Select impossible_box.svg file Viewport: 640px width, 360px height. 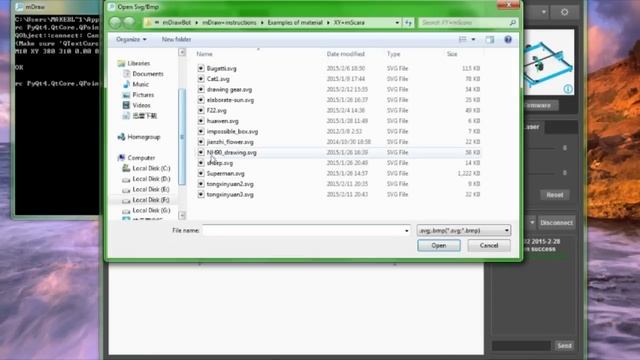pyautogui.click(x=232, y=132)
